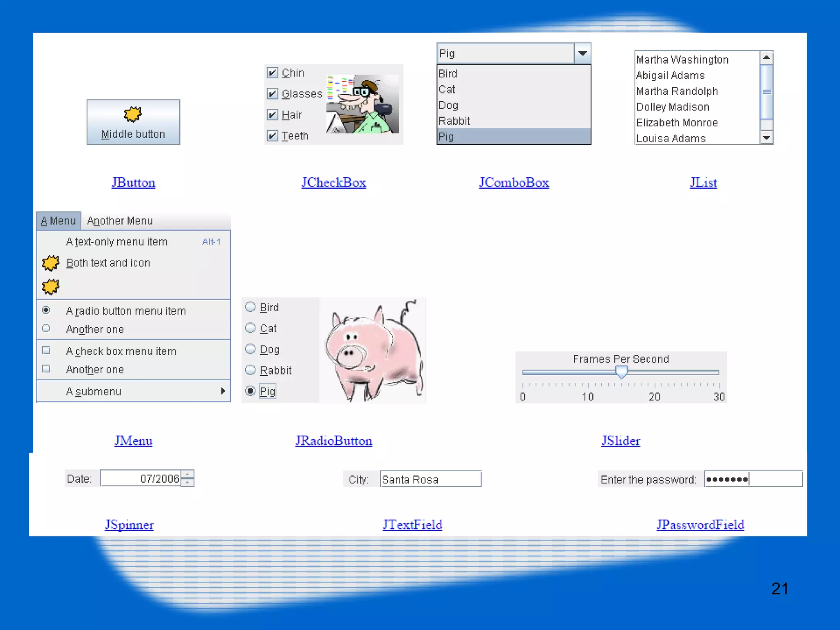This screenshot has height=630, width=840.
Task: Click the Frames Per Second slider knob
Action: (x=621, y=372)
